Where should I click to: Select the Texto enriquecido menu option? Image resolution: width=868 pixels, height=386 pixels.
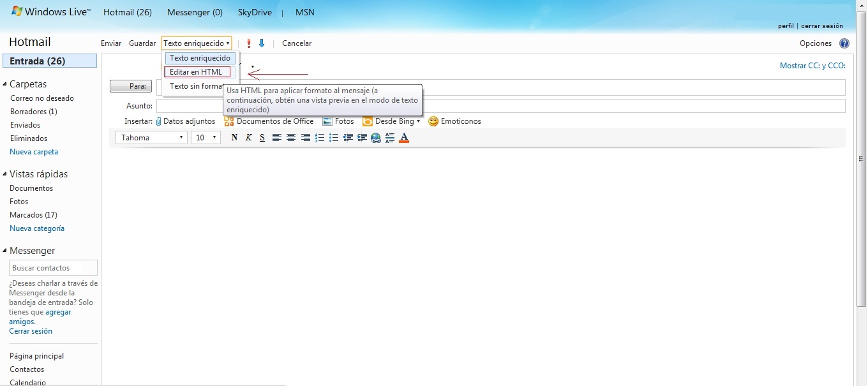pos(200,58)
